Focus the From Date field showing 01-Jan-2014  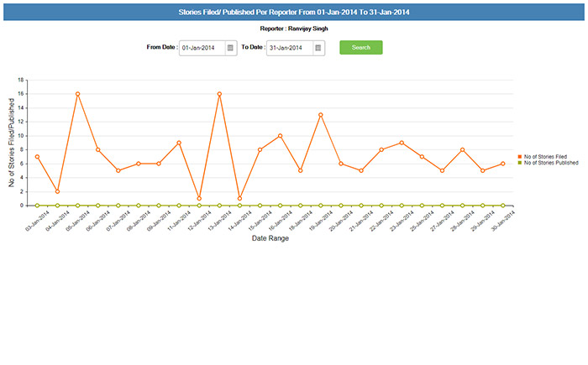click(202, 48)
